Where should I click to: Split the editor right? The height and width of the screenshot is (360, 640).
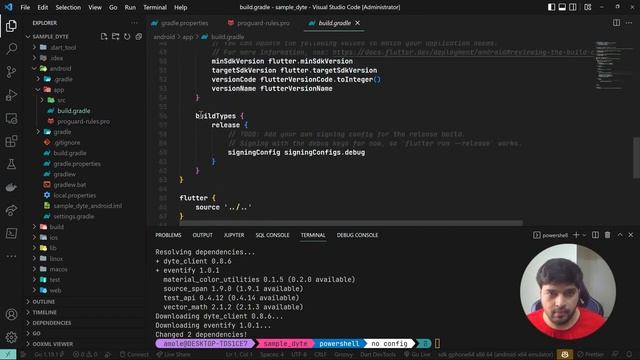pos(616,23)
